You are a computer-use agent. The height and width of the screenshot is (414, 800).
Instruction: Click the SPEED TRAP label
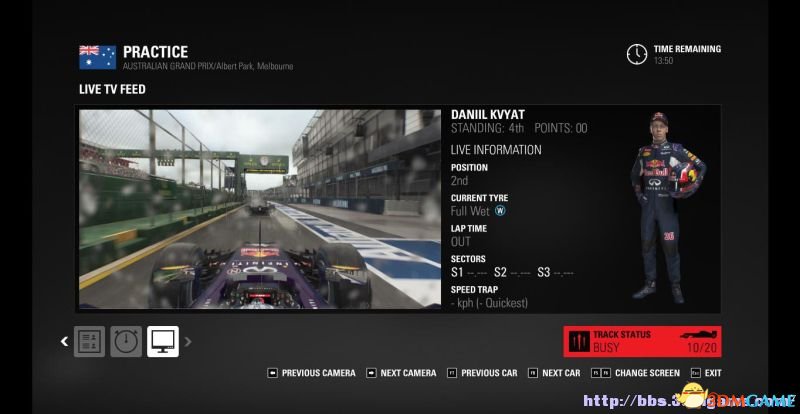(474, 289)
